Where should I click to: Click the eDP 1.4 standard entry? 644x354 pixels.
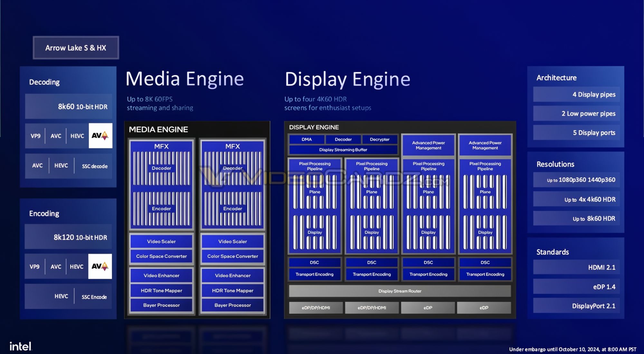click(576, 286)
